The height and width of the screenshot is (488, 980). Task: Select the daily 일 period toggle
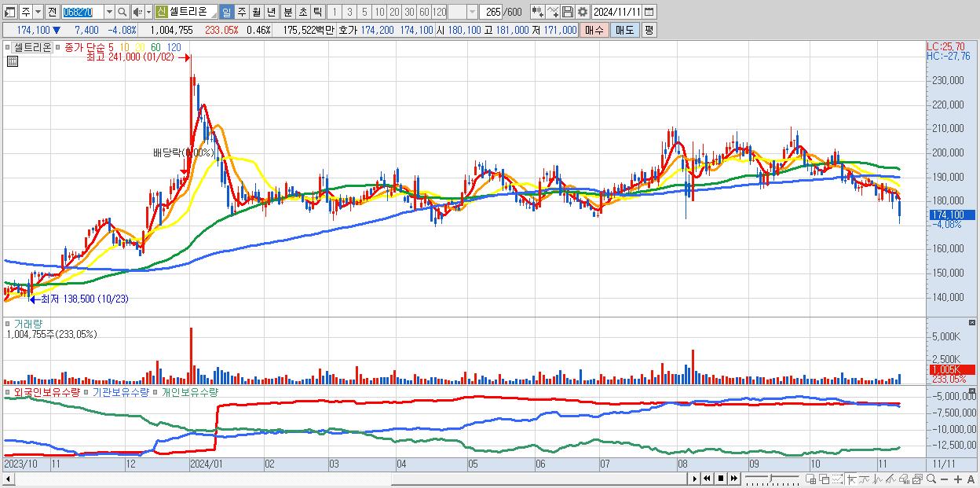226,12
